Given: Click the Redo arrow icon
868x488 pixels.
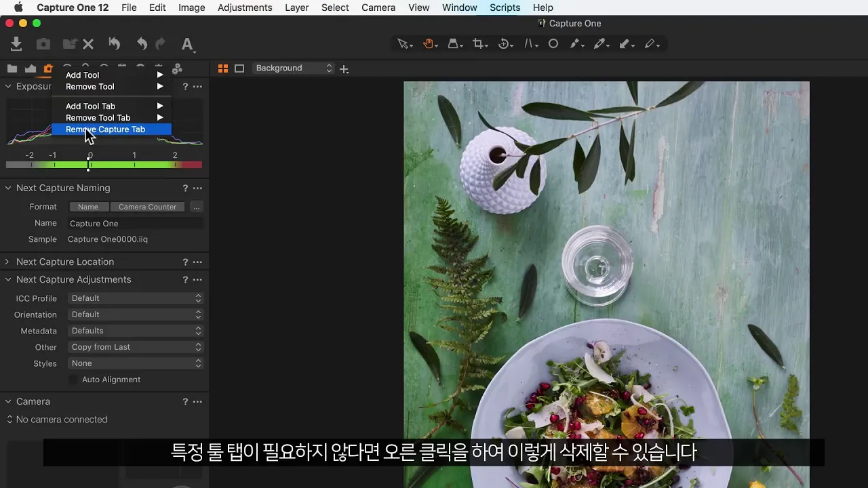Looking at the screenshot, I should point(160,44).
